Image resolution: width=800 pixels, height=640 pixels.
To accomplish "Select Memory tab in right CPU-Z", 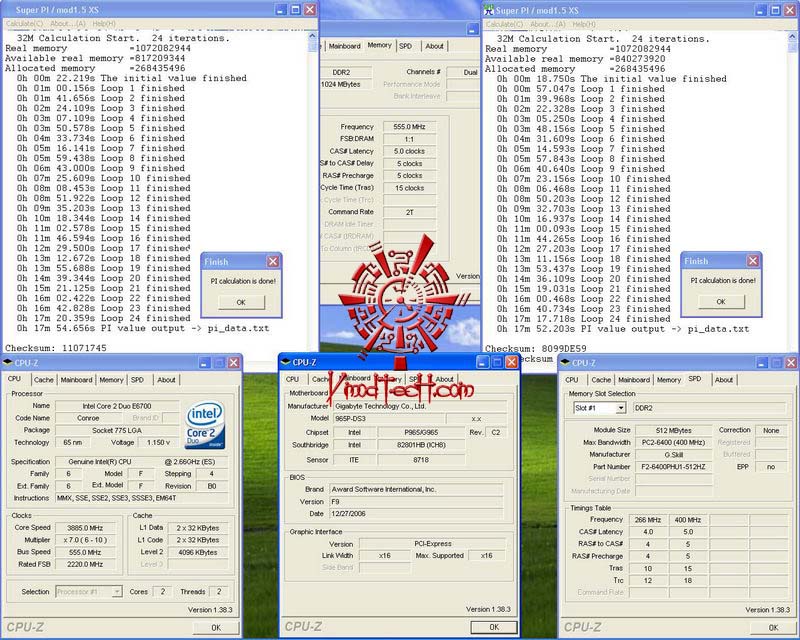I will 669,380.
